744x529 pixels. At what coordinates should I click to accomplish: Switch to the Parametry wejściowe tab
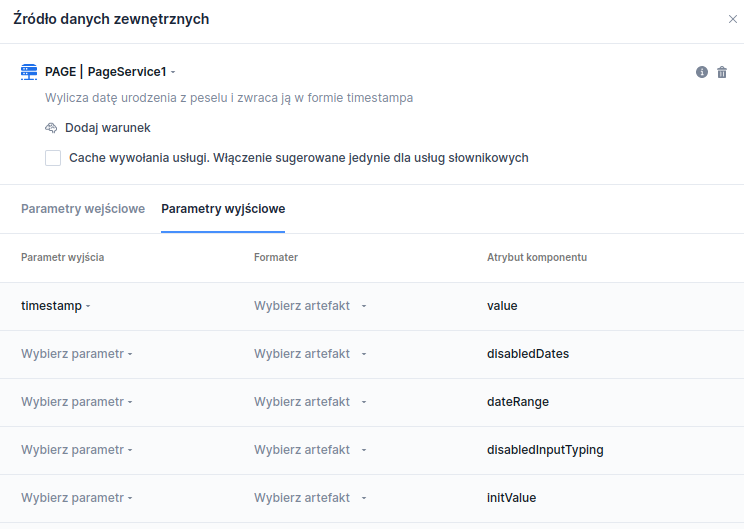pyautogui.click(x=83, y=209)
